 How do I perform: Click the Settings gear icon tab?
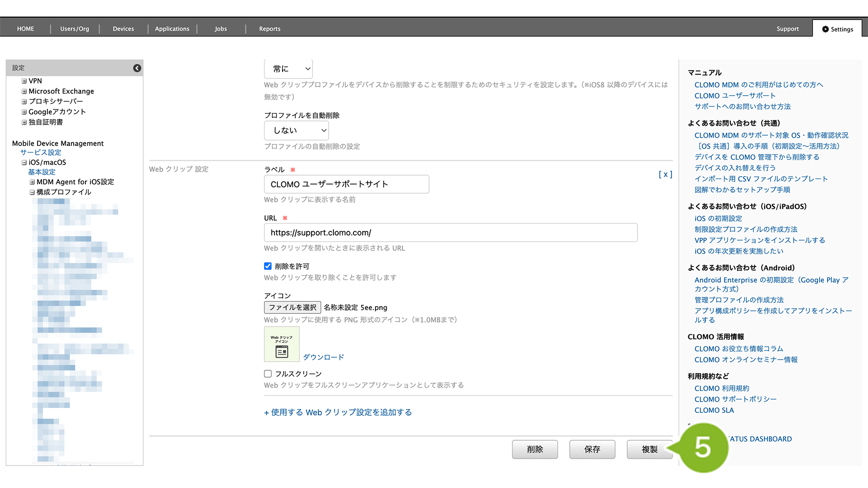(x=837, y=29)
